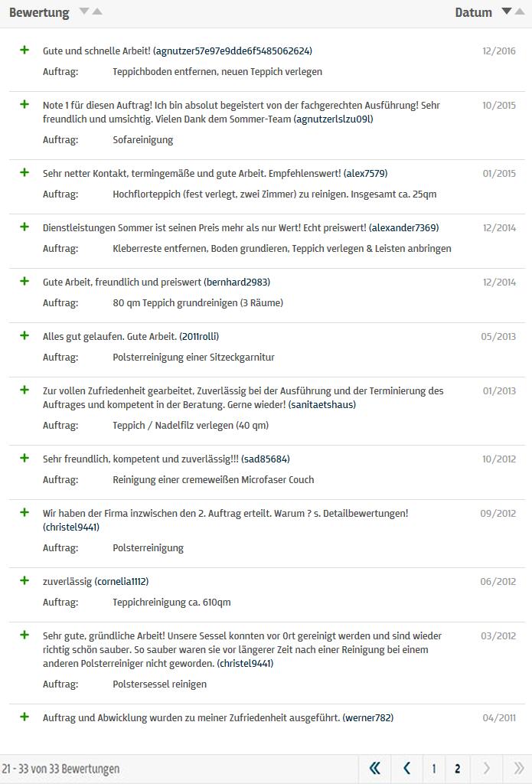Click the Datum column header
The height and width of the screenshot is (784, 532).
click(475, 12)
